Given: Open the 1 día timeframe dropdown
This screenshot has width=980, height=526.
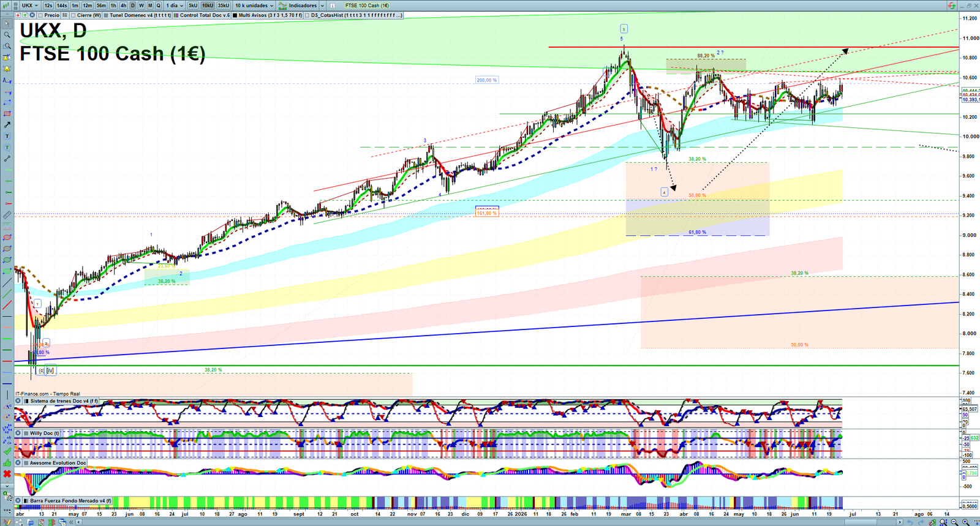Looking at the screenshot, I should (x=175, y=6).
